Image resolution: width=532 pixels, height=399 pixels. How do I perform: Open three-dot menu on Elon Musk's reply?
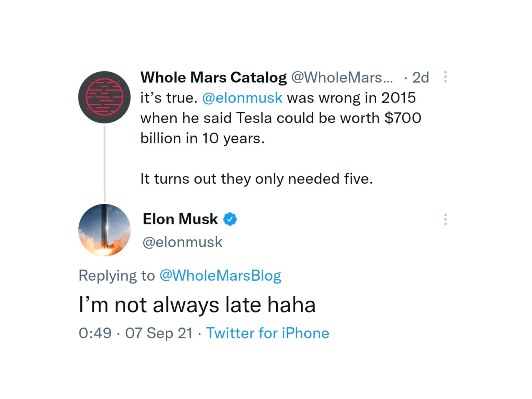click(445, 219)
